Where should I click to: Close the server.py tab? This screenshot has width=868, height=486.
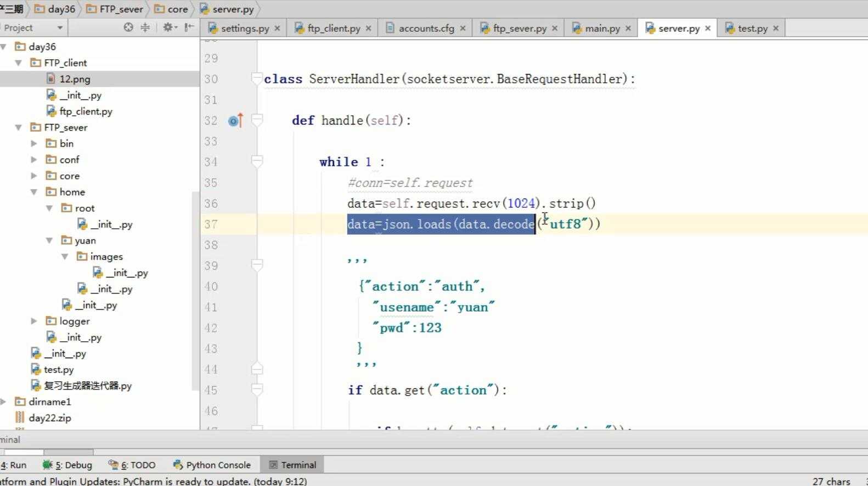[x=708, y=28]
